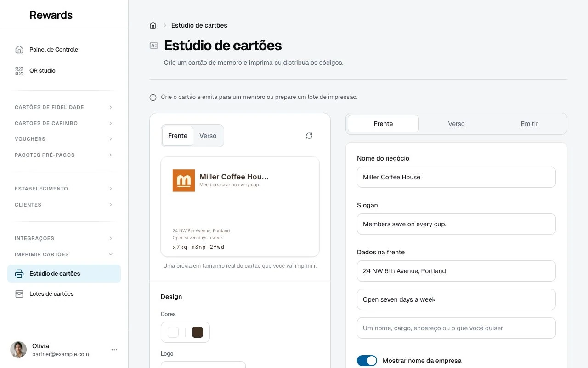
Task: Show the Verso side in the card preview
Action: click(x=208, y=136)
